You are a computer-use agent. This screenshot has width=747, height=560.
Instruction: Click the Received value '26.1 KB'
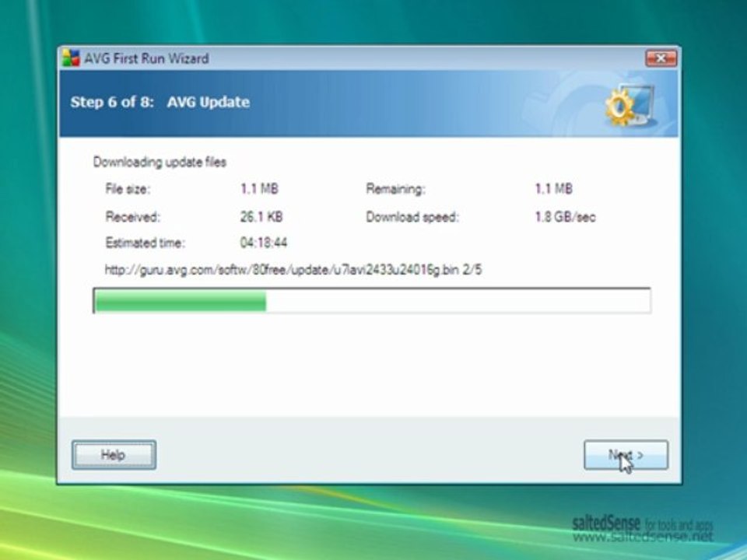click(261, 217)
